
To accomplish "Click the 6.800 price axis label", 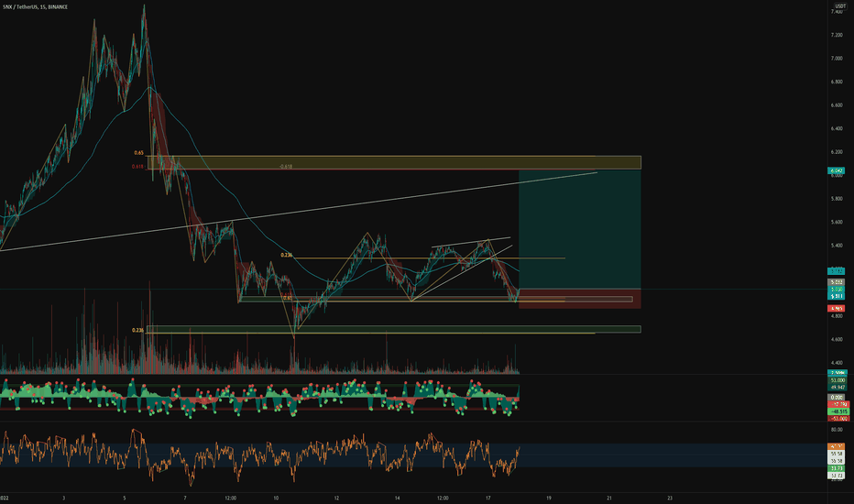I will tap(837, 82).
